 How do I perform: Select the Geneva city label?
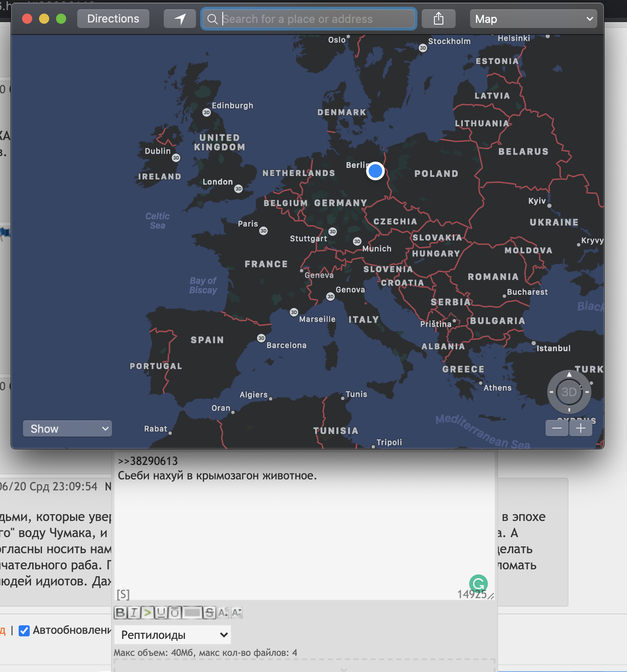coord(319,275)
